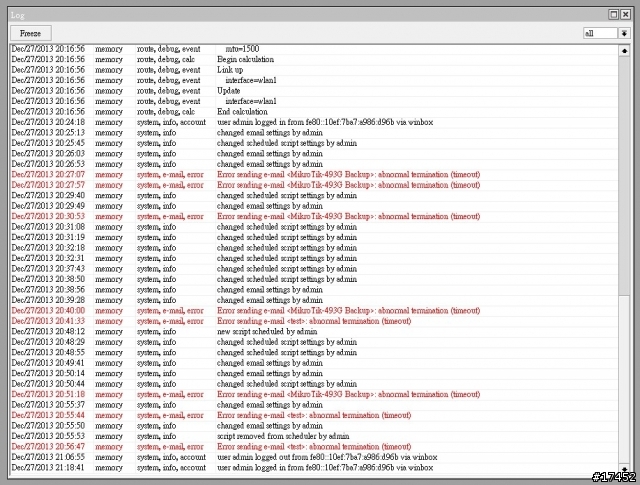Image resolution: width=640 pixels, height=485 pixels.
Task: Select the 'script removed from scheduler' entry
Action: pyautogui.click(x=314, y=436)
